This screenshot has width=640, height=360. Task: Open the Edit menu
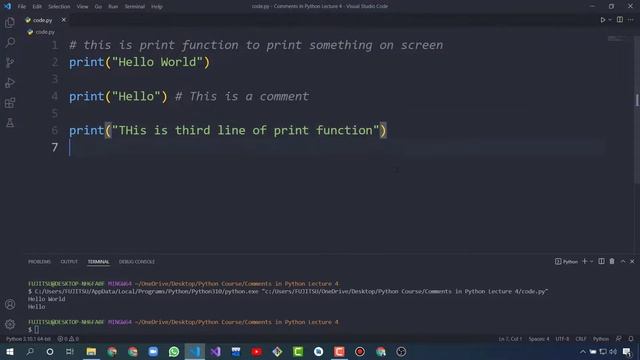[37, 7]
